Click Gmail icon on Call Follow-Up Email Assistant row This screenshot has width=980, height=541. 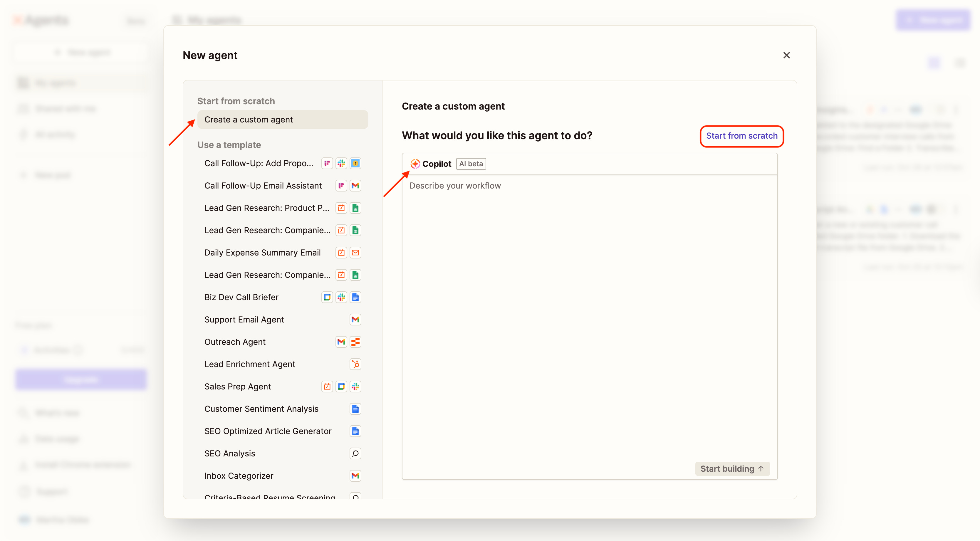(x=355, y=186)
